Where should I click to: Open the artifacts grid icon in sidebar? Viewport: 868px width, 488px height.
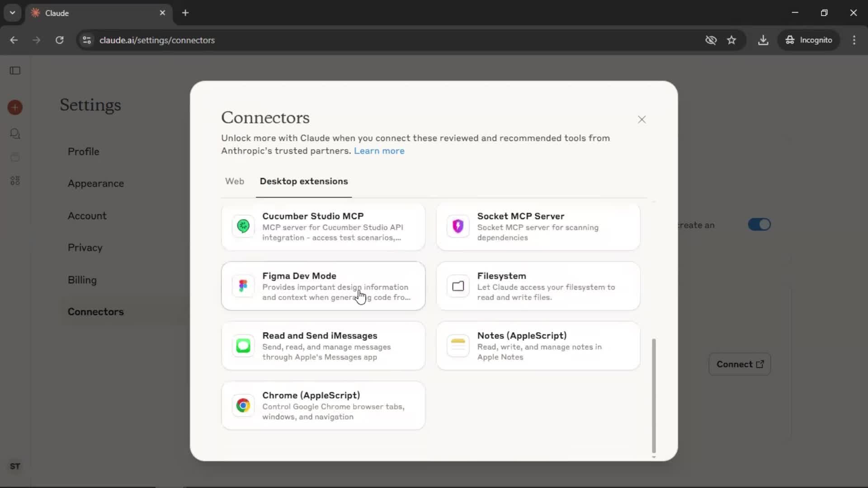pyautogui.click(x=15, y=181)
